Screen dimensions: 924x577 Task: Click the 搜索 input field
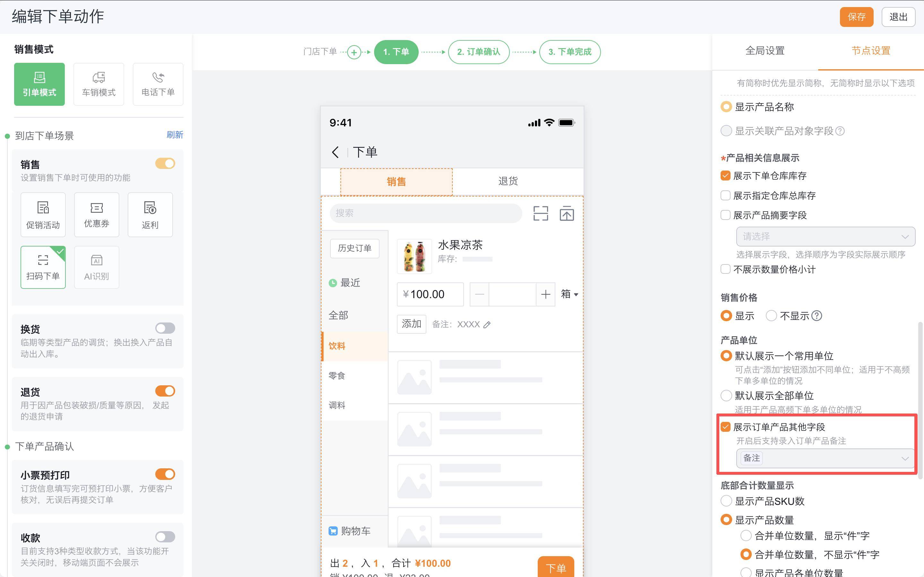[425, 213]
